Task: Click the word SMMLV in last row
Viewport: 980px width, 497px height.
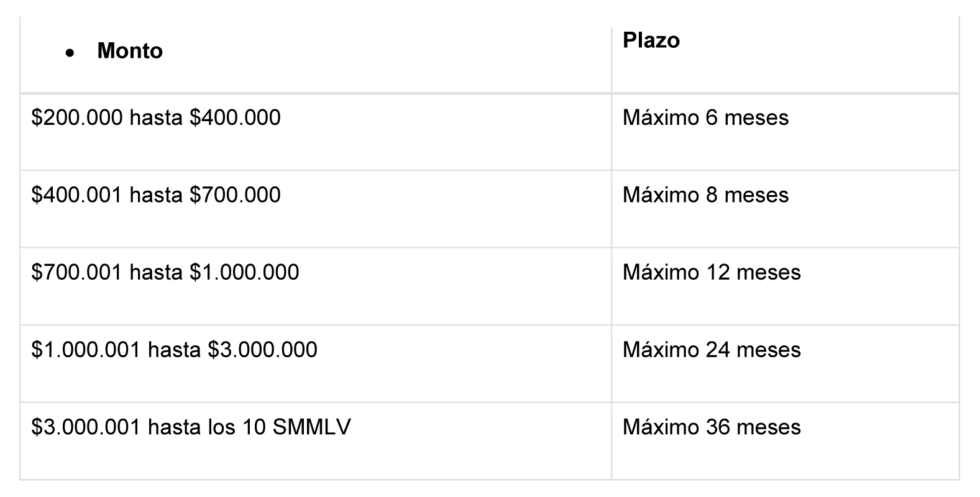Action: click(311, 427)
